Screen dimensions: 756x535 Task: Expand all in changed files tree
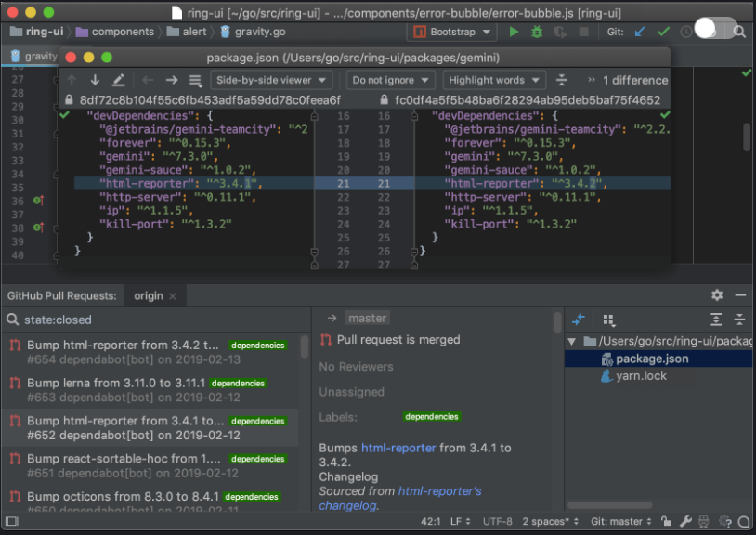pos(716,320)
